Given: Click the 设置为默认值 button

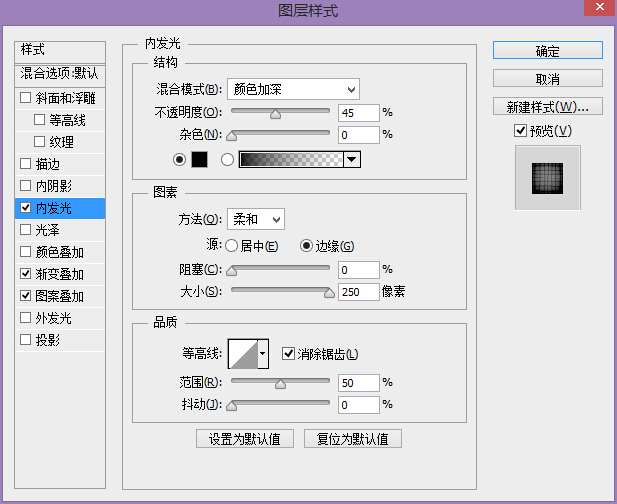Looking at the screenshot, I should [x=245, y=439].
